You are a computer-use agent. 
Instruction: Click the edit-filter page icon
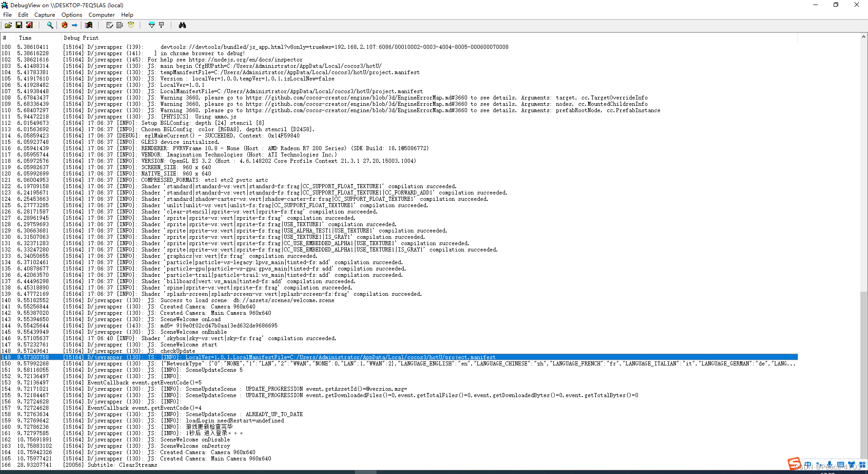click(110, 25)
